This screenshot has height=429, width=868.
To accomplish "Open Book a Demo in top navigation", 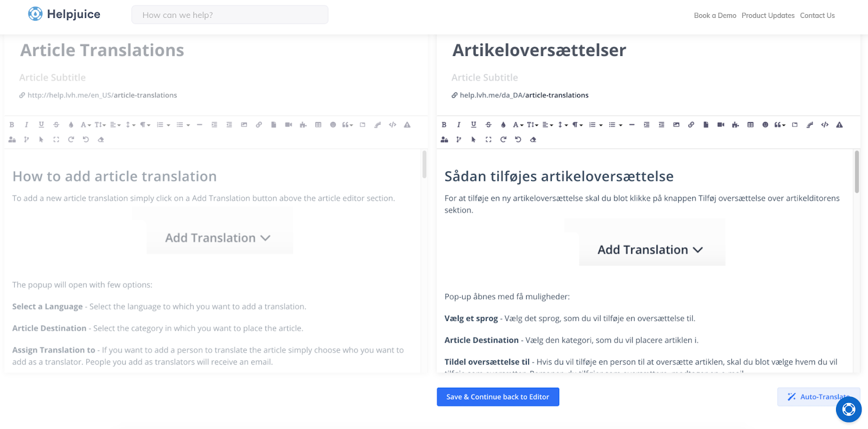I will click(x=715, y=16).
